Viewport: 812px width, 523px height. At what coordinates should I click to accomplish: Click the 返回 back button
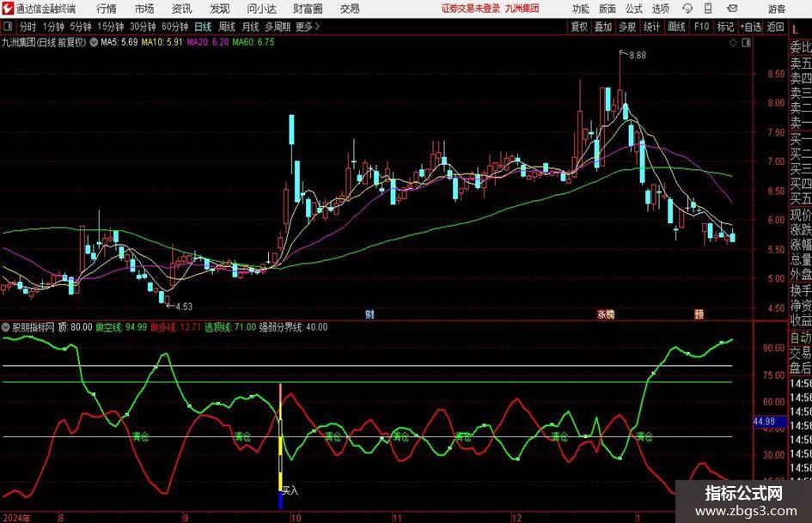coord(775,27)
